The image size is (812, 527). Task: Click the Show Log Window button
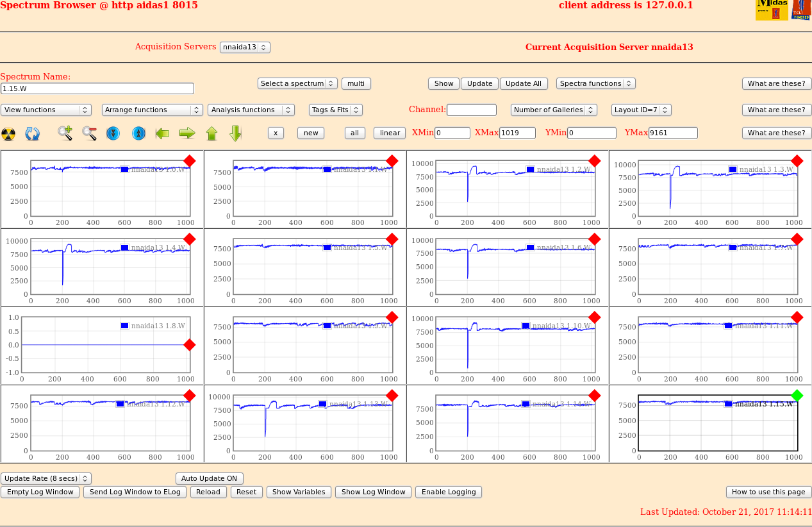pyautogui.click(x=373, y=492)
